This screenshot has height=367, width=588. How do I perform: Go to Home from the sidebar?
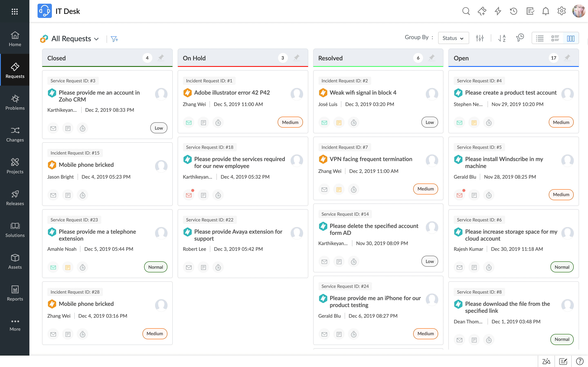15,39
